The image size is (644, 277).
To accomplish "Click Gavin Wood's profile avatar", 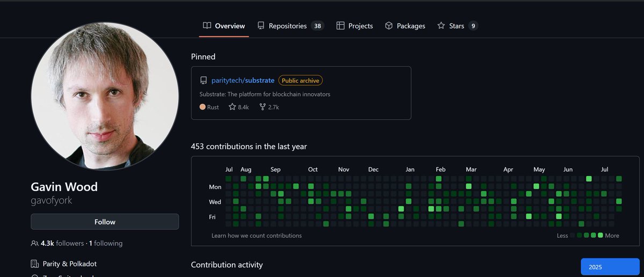I will 105,97.
